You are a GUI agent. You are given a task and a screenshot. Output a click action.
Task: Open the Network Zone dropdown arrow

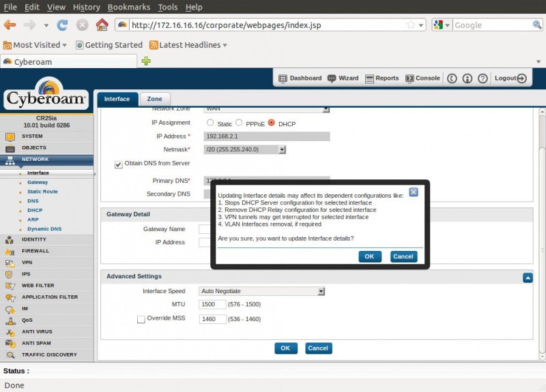pos(326,109)
